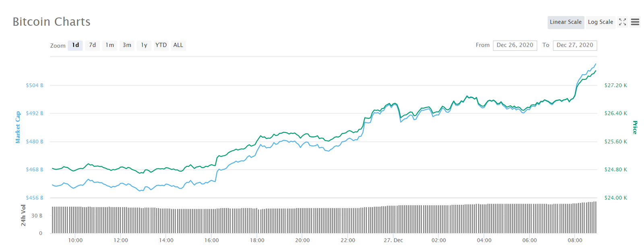Click the 27. Dec date axis label
Image resolution: width=644 pixels, height=251 pixels.
[x=393, y=241]
